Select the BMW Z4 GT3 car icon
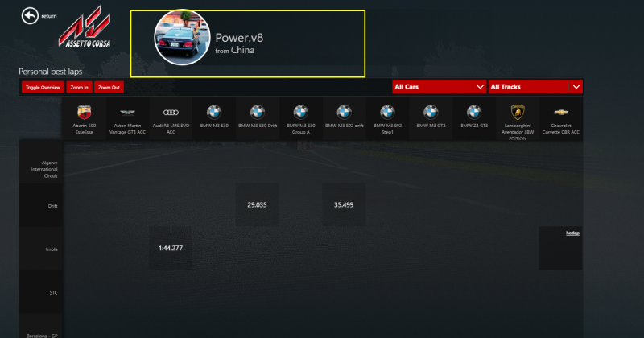The width and height of the screenshot is (644, 338). pos(474,112)
